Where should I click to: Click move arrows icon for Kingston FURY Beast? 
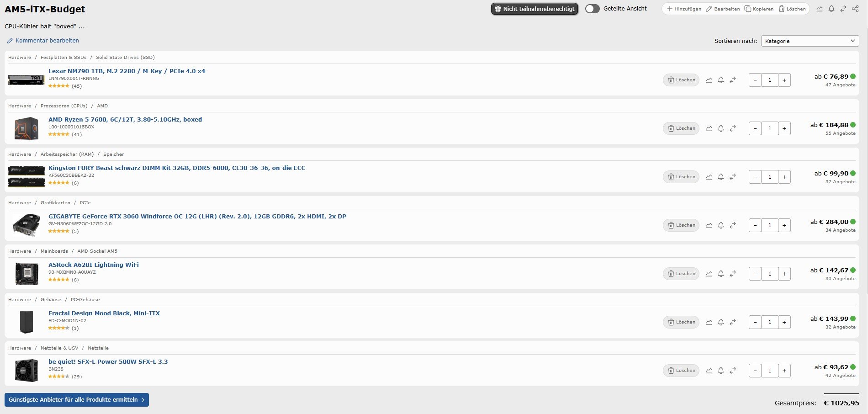click(733, 177)
